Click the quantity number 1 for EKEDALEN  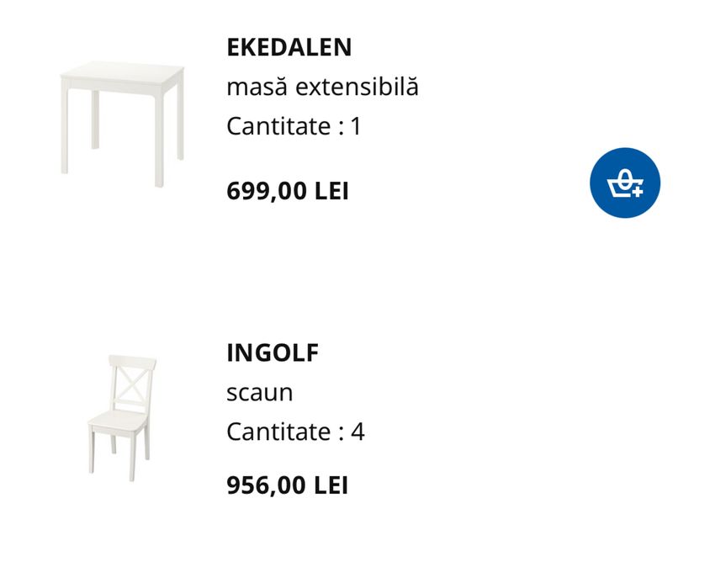coord(356,126)
